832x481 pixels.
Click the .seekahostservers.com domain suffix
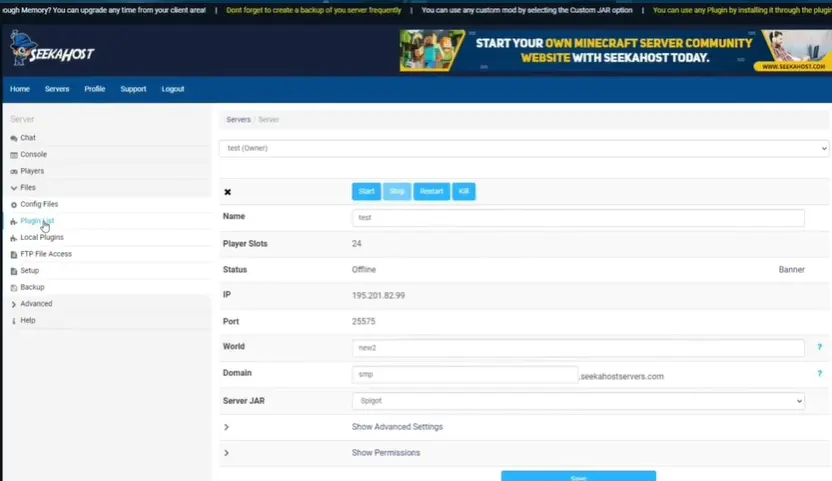pos(621,376)
